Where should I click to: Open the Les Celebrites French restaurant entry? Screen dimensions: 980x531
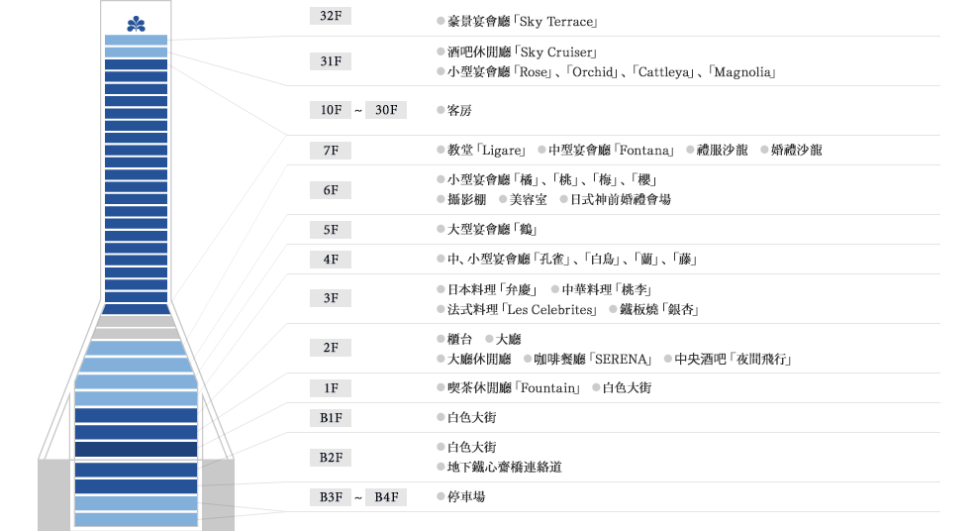click(522, 309)
